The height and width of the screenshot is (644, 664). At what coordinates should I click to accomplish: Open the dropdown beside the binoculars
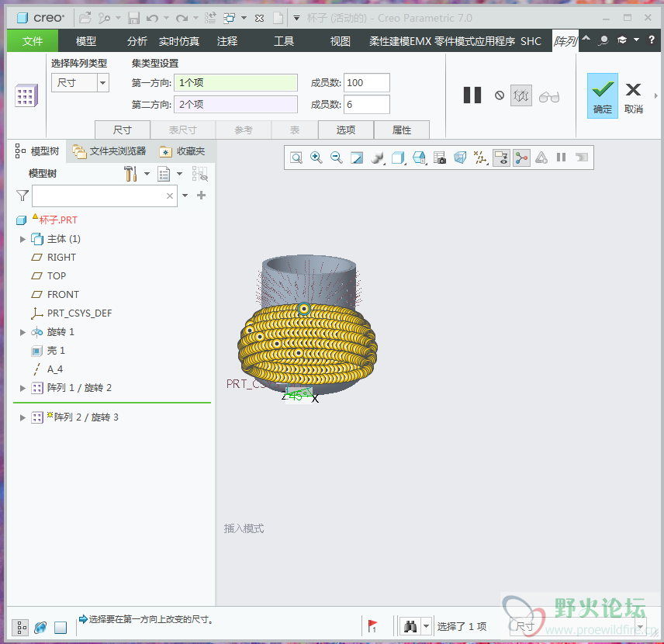[427, 626]
